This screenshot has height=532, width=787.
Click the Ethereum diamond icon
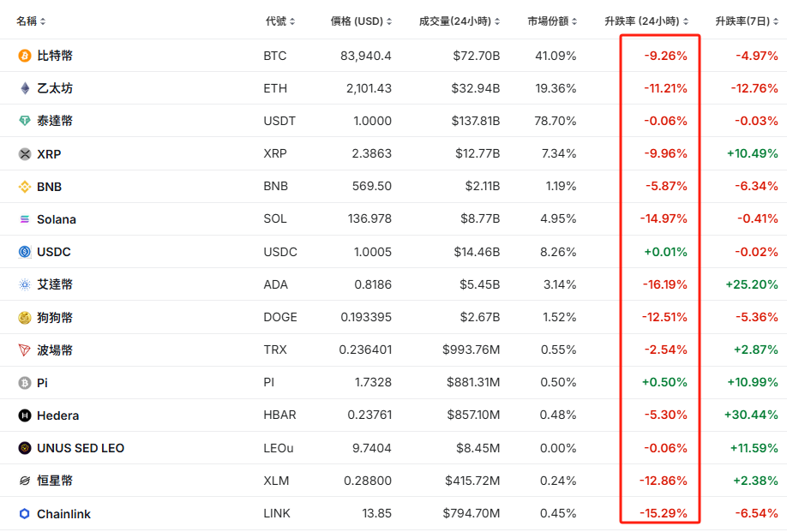click(25, 88)
